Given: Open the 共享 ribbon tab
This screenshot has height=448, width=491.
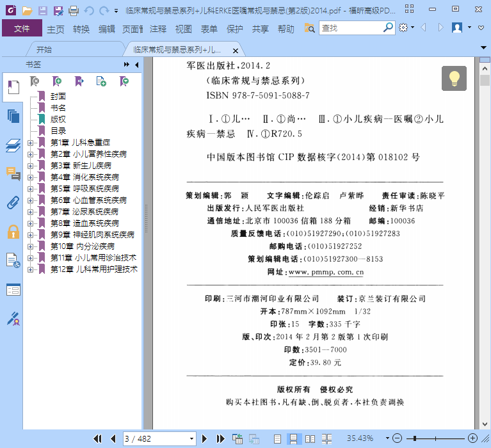Looking at the screenshot, I should (x=260, y=29).
